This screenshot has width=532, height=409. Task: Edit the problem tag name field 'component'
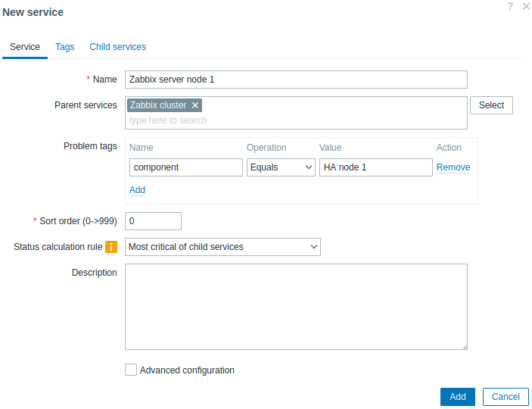click(x=186, y=167)
